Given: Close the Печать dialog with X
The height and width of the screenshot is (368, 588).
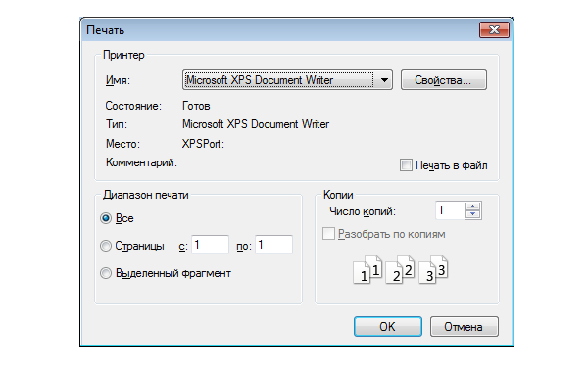Looking at the screenshot, I should coord(494,30).
